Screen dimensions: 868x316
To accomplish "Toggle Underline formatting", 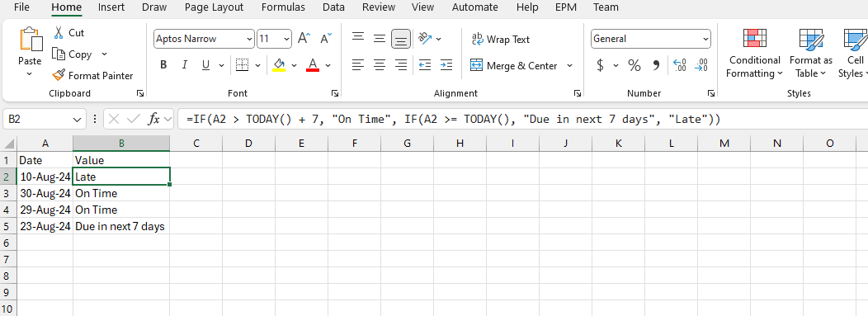I will pyautogui.click(x=205, y=64).
